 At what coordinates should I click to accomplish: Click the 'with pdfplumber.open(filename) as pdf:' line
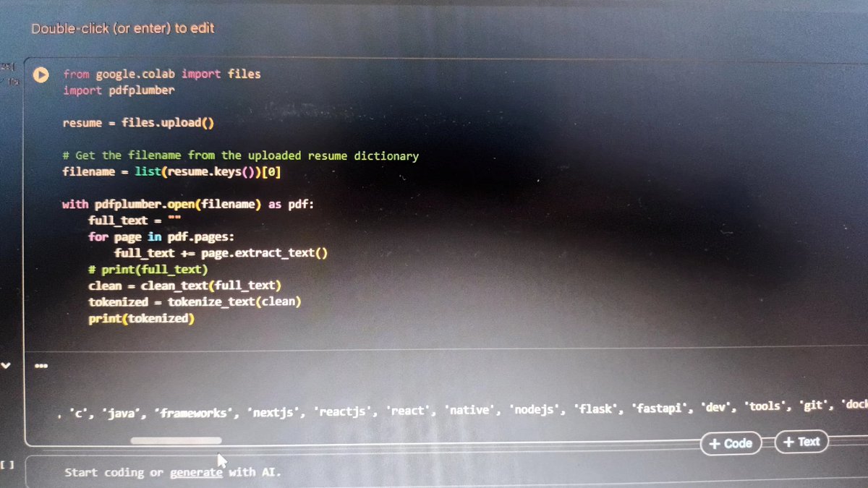tap(189, 204)
